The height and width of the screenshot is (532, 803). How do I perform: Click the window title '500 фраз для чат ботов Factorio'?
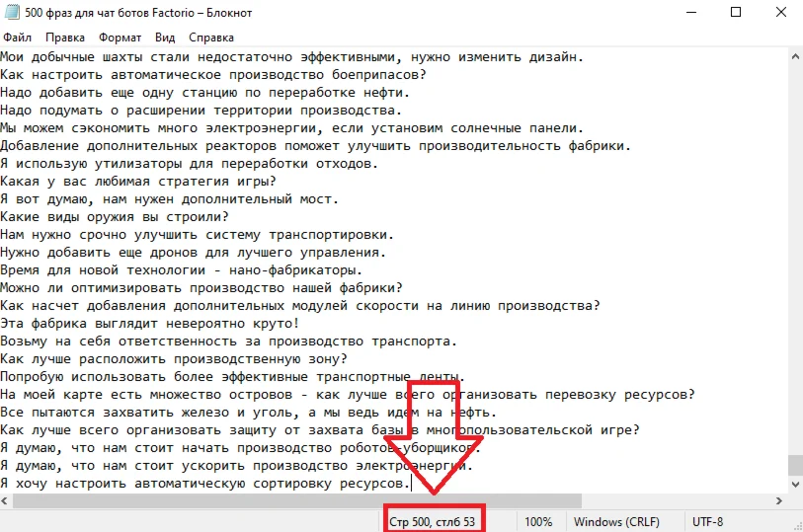(x=111, y=12)
